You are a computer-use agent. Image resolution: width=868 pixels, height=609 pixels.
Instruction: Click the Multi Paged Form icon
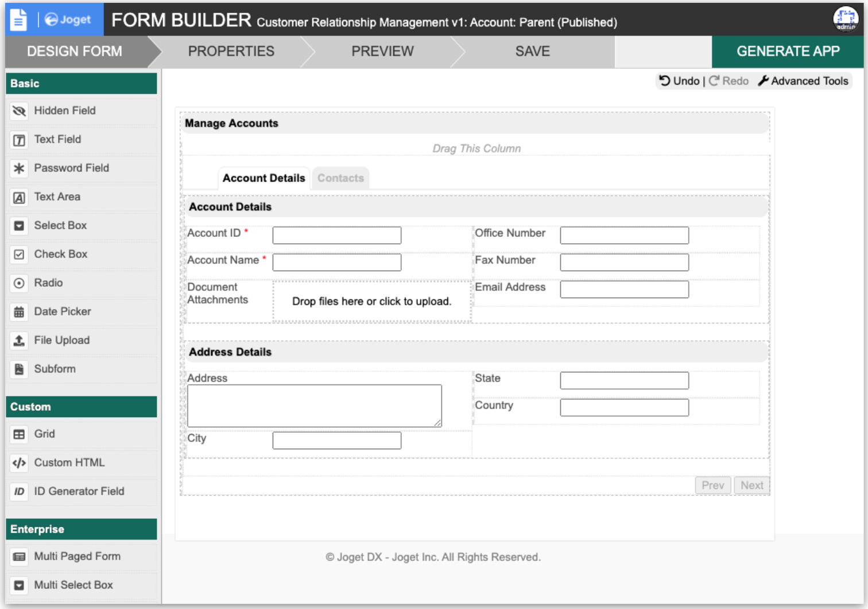(19, 557)
